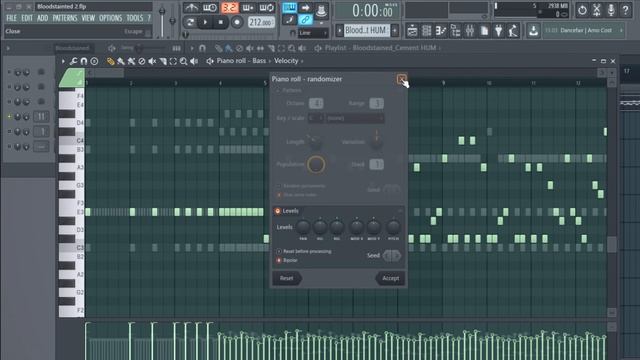Click the download content library icon
The image size is (640, 360).
(533, 31)
